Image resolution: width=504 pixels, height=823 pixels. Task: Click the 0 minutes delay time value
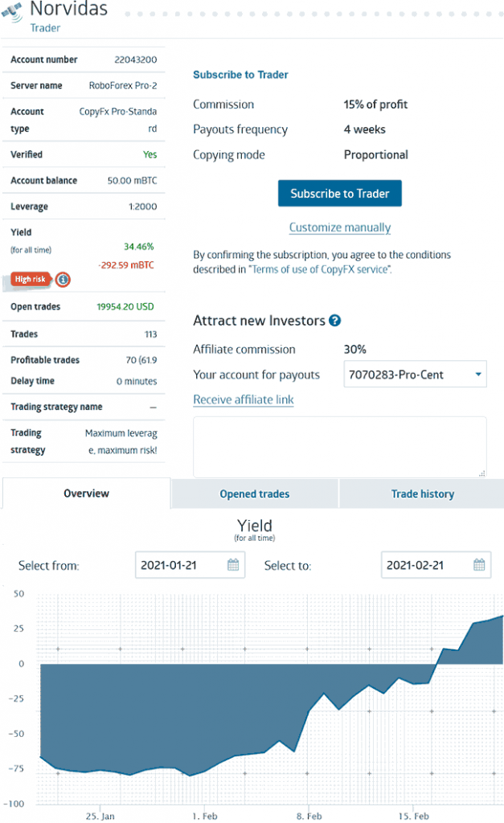point(137,382)
